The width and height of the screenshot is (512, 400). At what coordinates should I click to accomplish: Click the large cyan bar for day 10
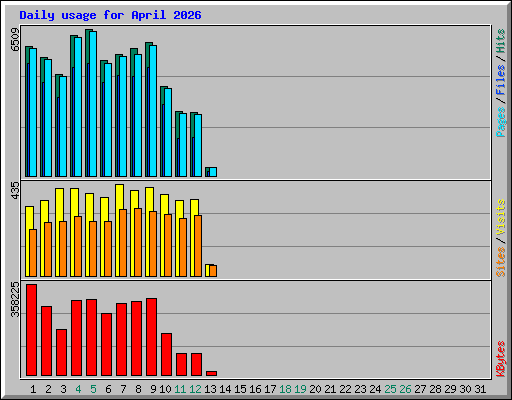[x=168, y=132]
